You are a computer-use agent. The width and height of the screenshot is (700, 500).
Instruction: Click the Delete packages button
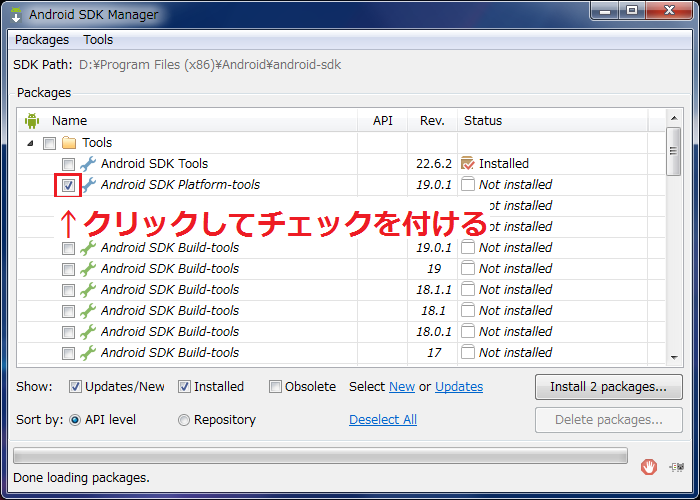point(608,420)
